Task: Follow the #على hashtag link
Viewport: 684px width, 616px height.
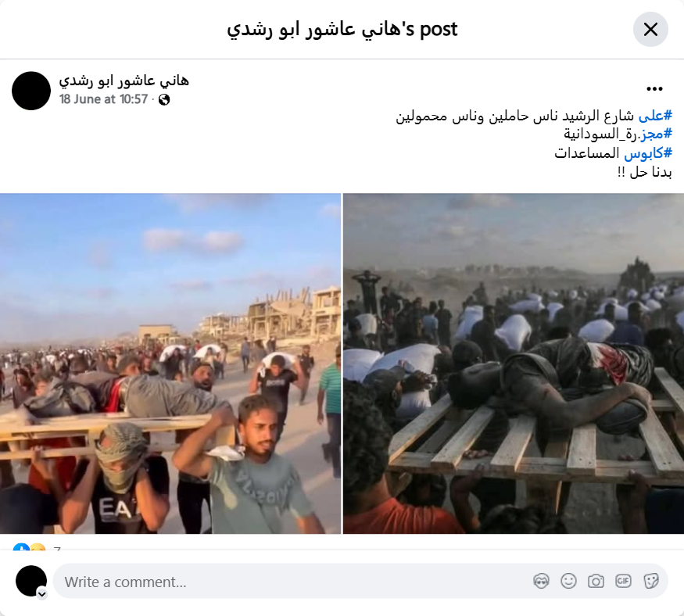Action: pyautogui.click(x=655, y=116)
